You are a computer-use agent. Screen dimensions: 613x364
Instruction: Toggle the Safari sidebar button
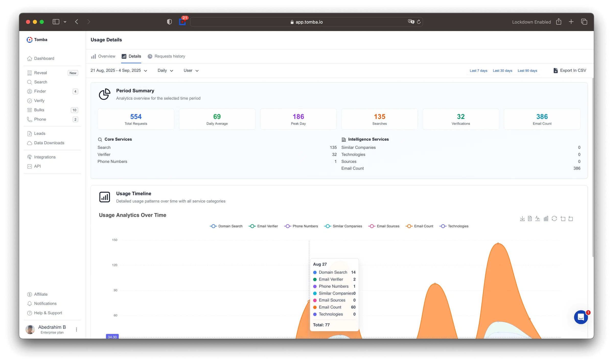click(x=56, y=22)
